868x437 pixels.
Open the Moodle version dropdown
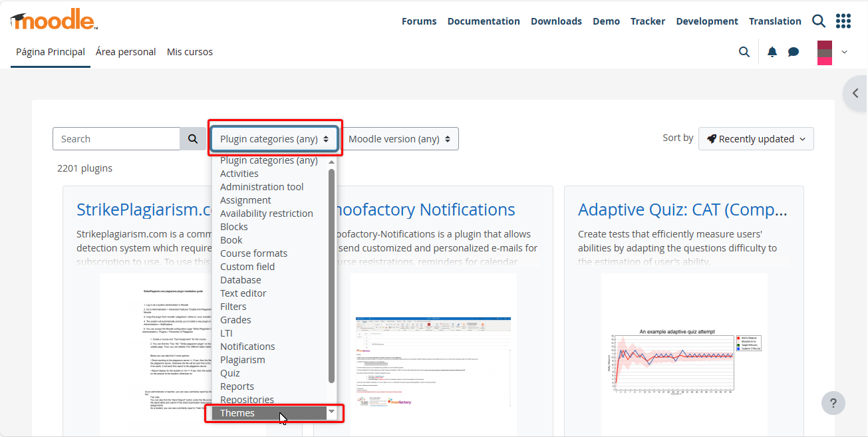(x=400, y=139)
